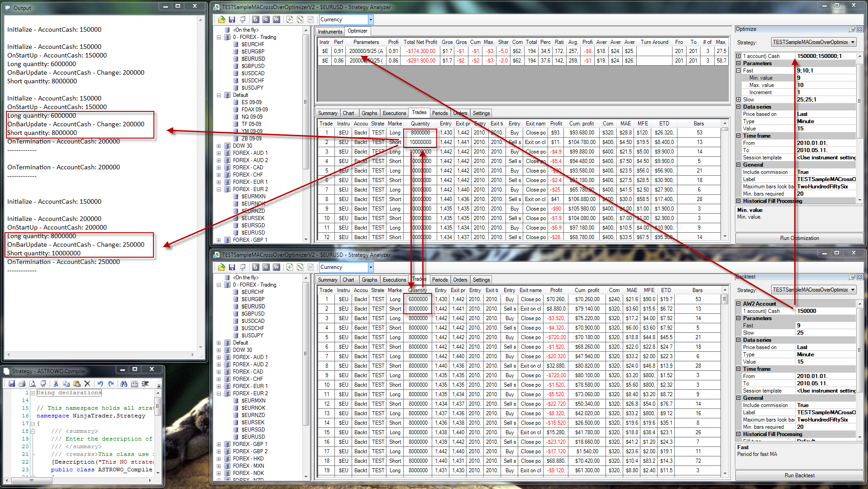Save the strategy in ASTROWO.Compile editor

pos(12,384)
